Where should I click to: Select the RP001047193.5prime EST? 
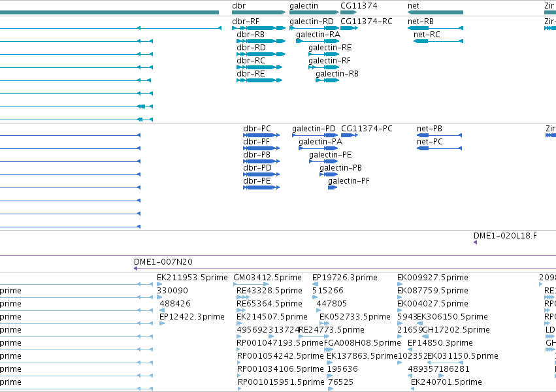[238, 350]
